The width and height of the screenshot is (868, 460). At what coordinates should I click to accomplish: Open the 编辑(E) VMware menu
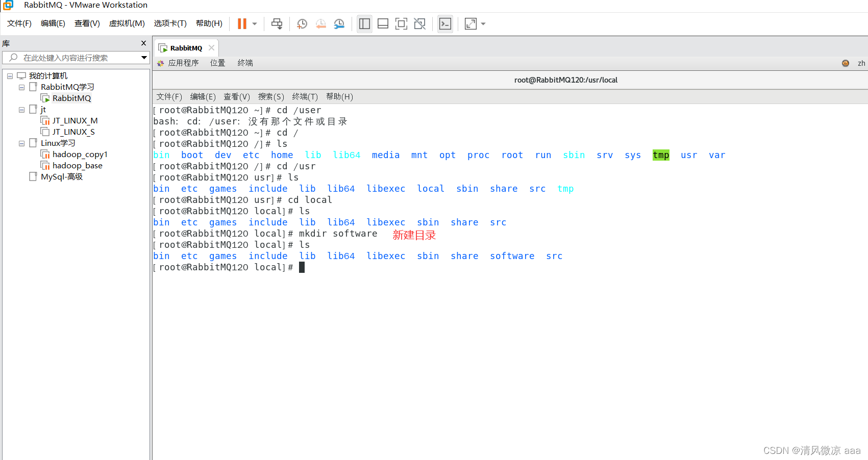53,23
